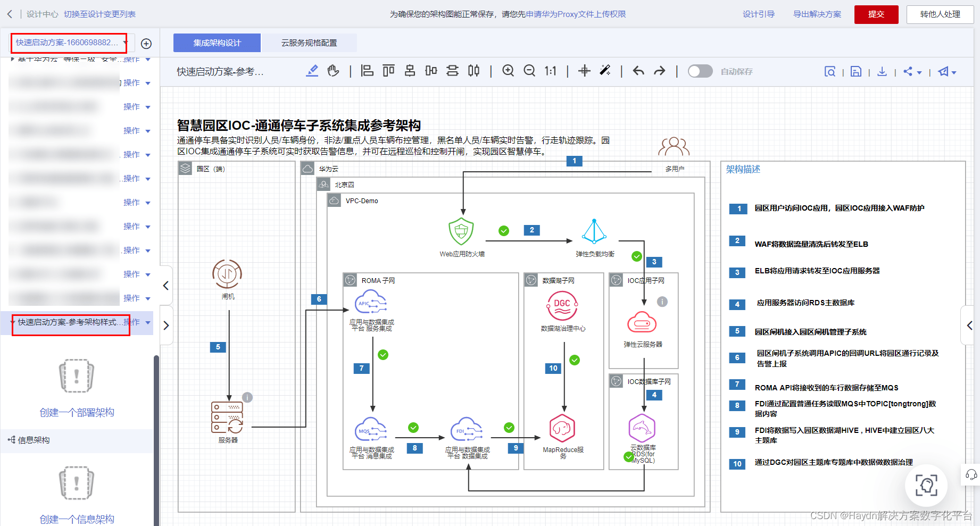Open the publish send dropdown
This screenshot has height=526, width=980.
(x=947, y=71)
